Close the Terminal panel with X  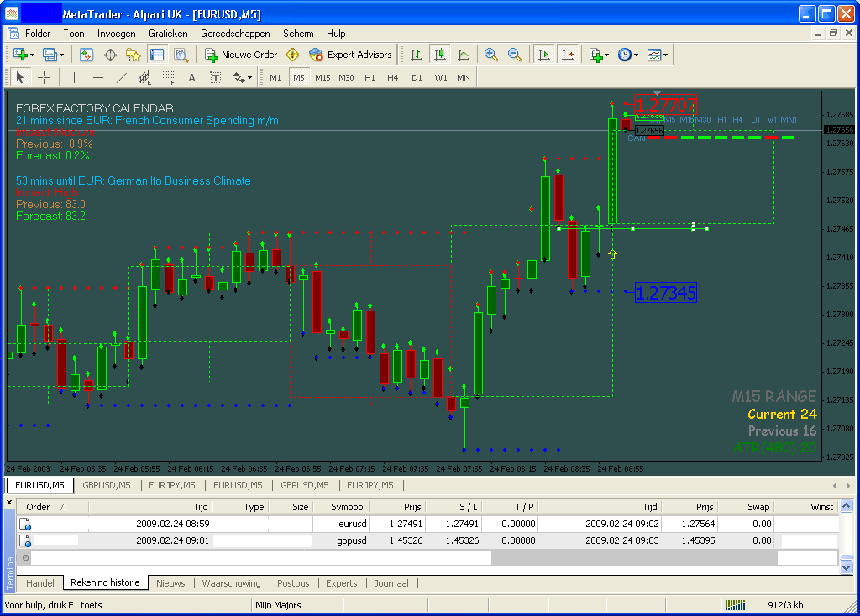[8, 502]
